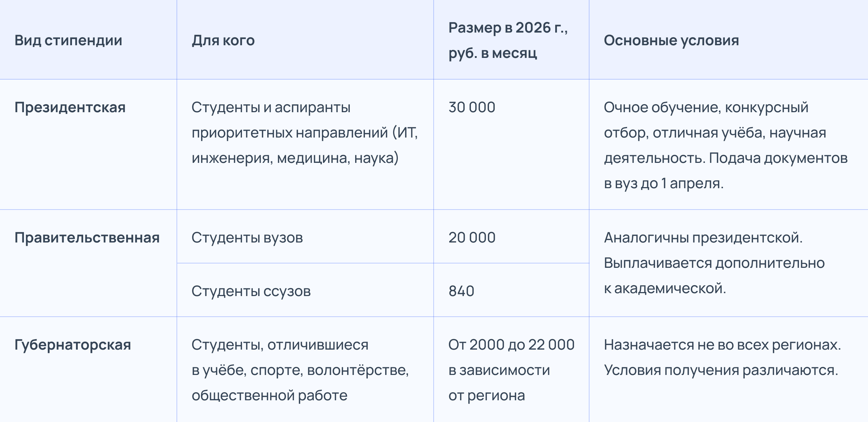Click the 'Очное обучение, конкурсный' text line
Viewport: 868px width, 422px height.
[706, 107]
